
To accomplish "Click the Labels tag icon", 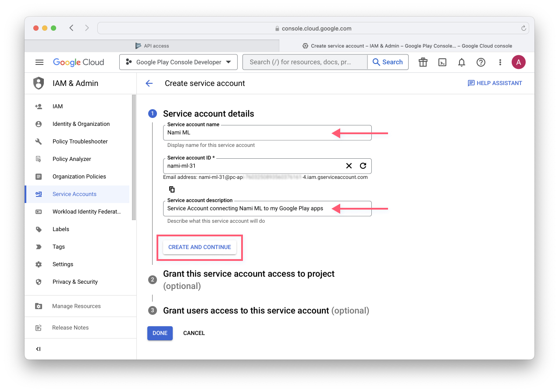I will (x=39, y=229).
